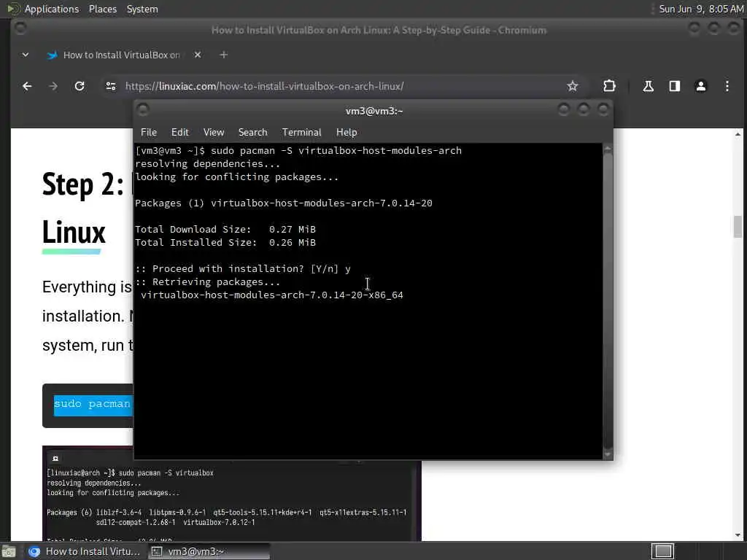Click the workspace switcher
The height and width of the screenshot is (560, 747).
662,551
